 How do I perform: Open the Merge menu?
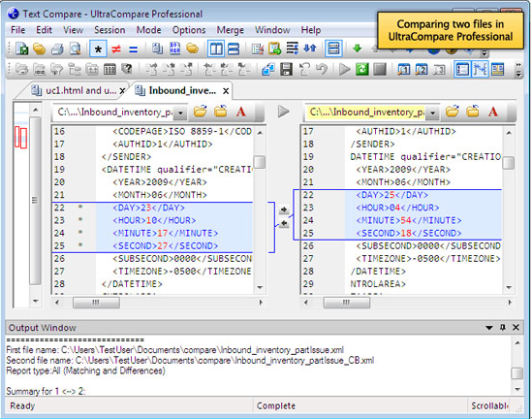[230, 30]
